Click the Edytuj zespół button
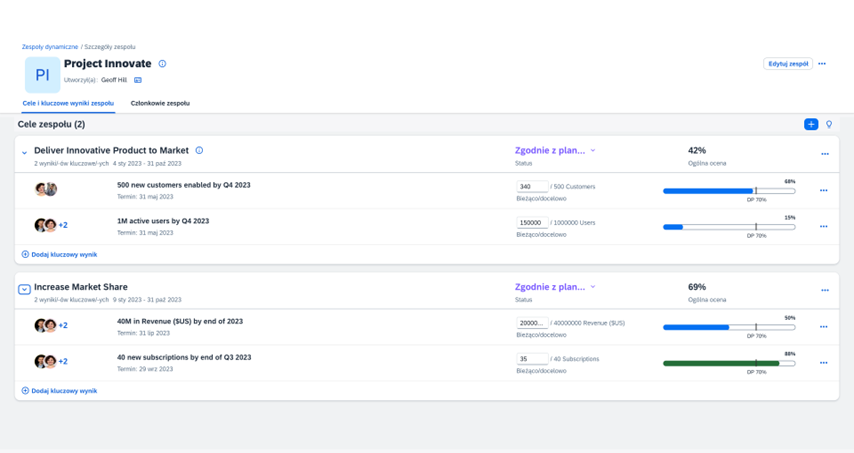Screen dimensions: 854x453 pos(788,64)
